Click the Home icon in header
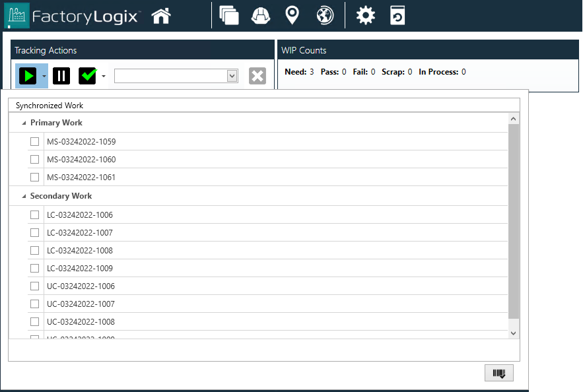The height and width of the screenshot is (392, 583). coord(161,15)
